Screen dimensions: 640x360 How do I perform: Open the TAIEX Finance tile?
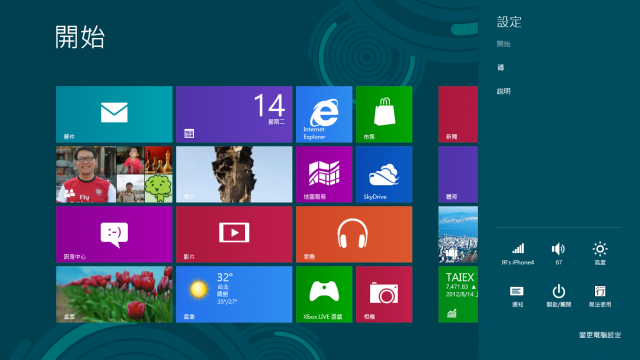458,294
